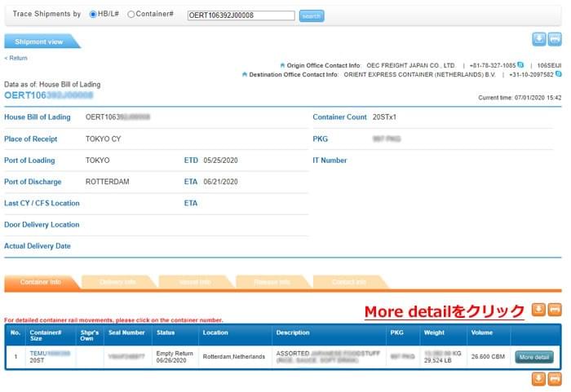Click Skype icon next to destination office phone
Viewport: 571px width, 392px height.
click(557, 74)
